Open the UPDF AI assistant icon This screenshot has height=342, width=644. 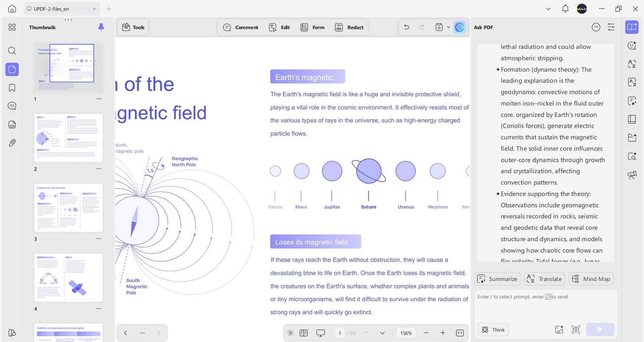tap(460, 27)
